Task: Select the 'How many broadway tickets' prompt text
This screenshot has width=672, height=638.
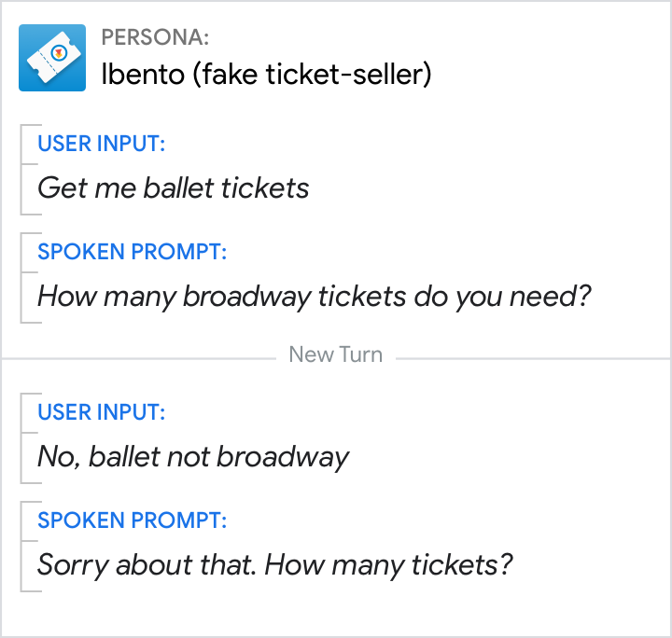Action: pyautogui.click(x=315, y=297)
